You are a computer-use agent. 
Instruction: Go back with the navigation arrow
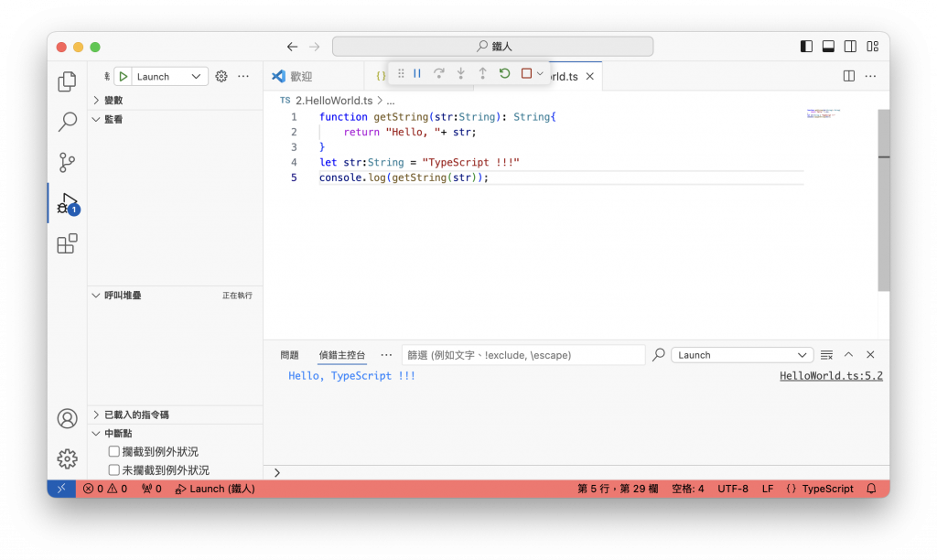pos(292,47)
